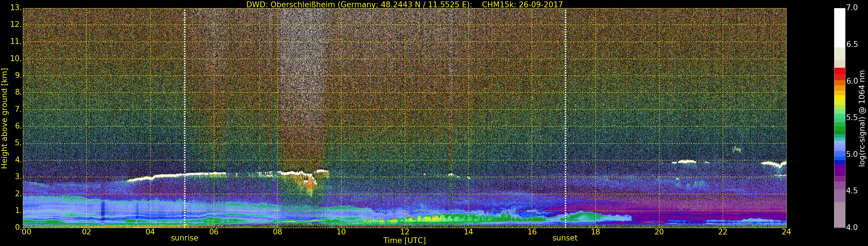Click the x-axis tick label '02'
Viewport: 868px width, 246px height.
87,232
